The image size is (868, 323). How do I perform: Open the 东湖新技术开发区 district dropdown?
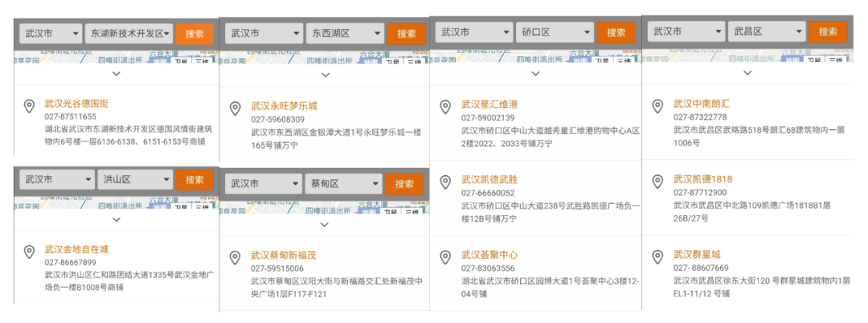pyautogui.click(x=129, y=33)
